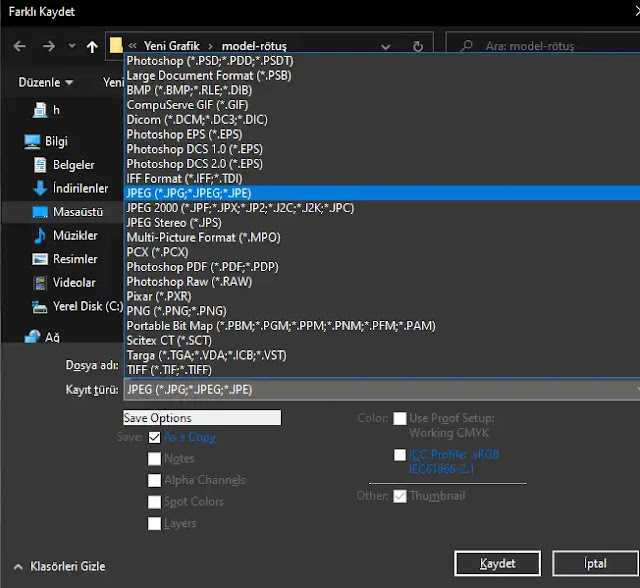Open İndirilenler downloads folder icon

coord(40,188)
